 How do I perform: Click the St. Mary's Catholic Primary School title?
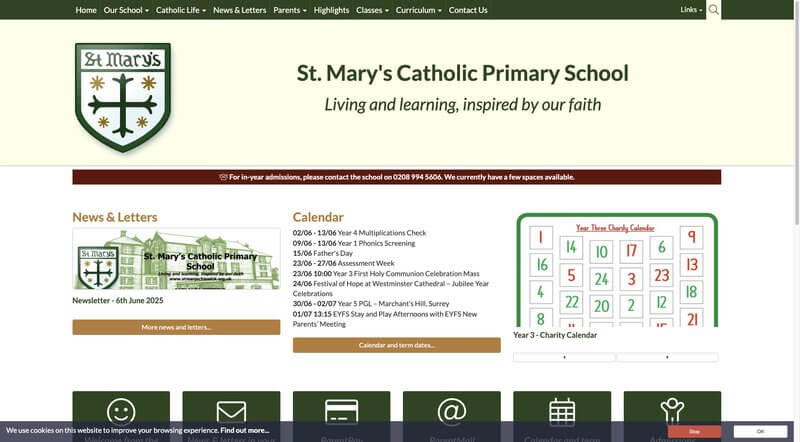(463, 73)
